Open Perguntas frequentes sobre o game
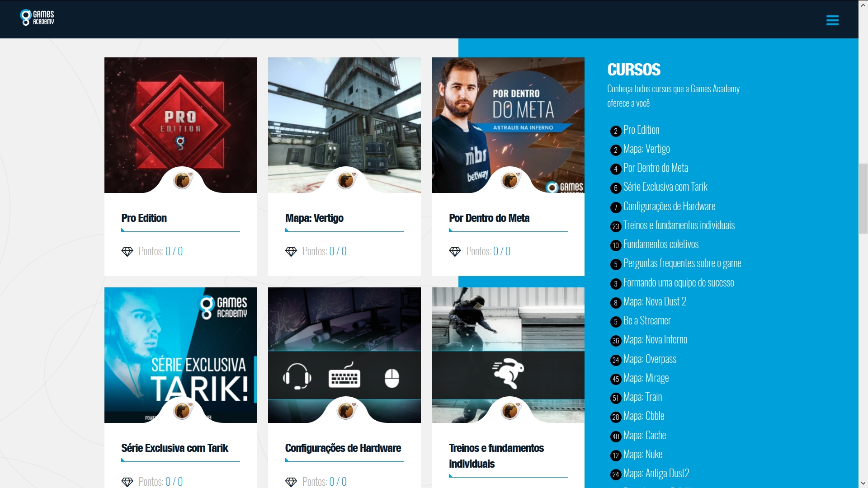868x488 pixels. tap(682, 263)
